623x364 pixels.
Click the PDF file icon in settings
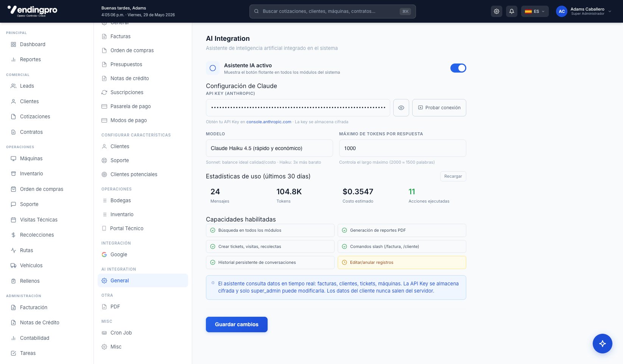(104, 307)
